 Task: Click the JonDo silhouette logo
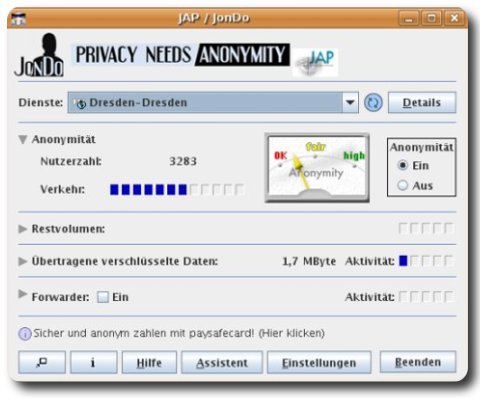[39, 55]
